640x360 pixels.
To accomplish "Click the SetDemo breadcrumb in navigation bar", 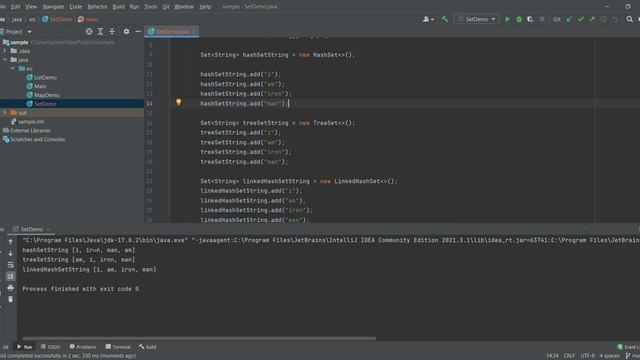I will (x=57, y=19).
